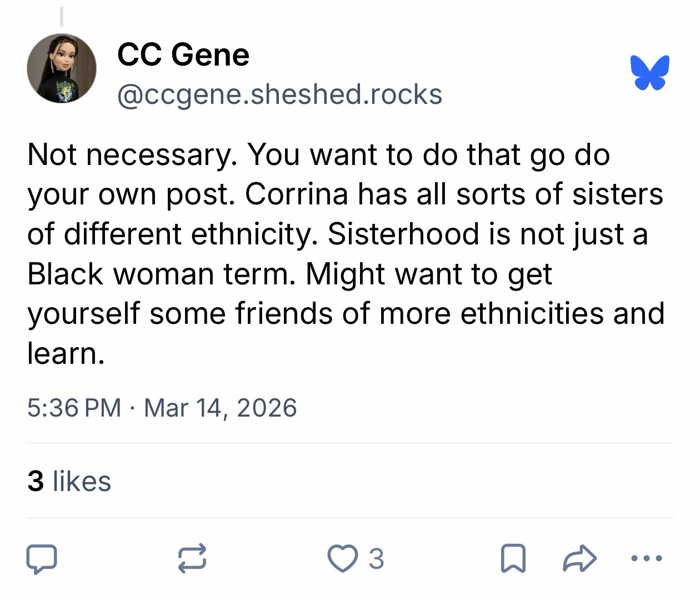Open the three-dot more options menu
Viewport: 700px width, 601px height.
(647, 559)
